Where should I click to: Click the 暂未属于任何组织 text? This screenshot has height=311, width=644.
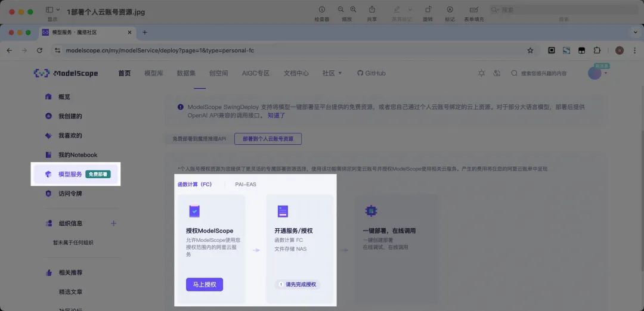tap(73, 242)
